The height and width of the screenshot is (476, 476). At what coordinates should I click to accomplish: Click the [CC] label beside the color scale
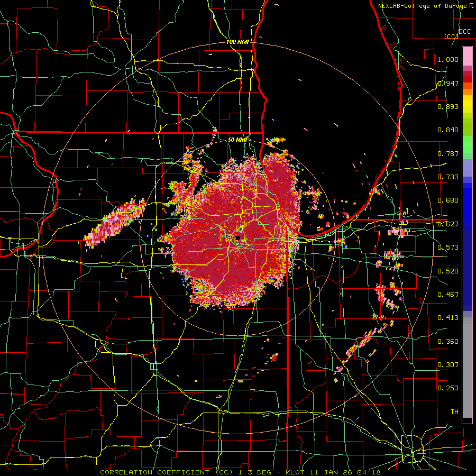[x=451, y=36]
